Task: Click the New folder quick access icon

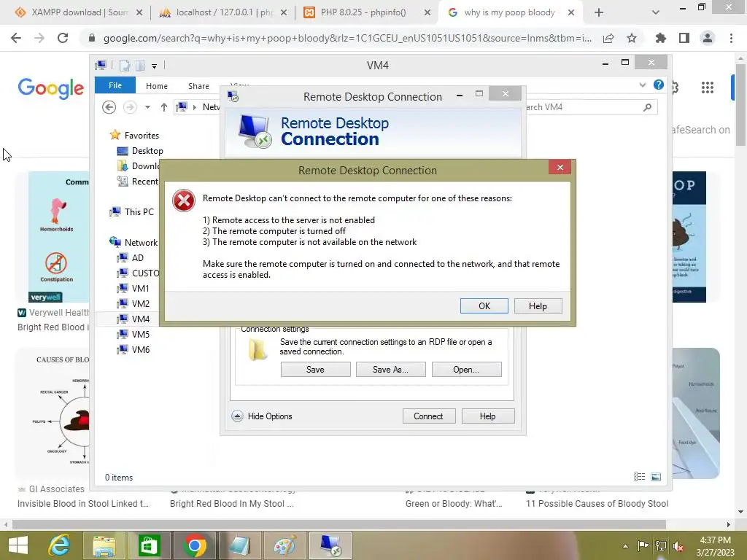Action: coord(141,65)
